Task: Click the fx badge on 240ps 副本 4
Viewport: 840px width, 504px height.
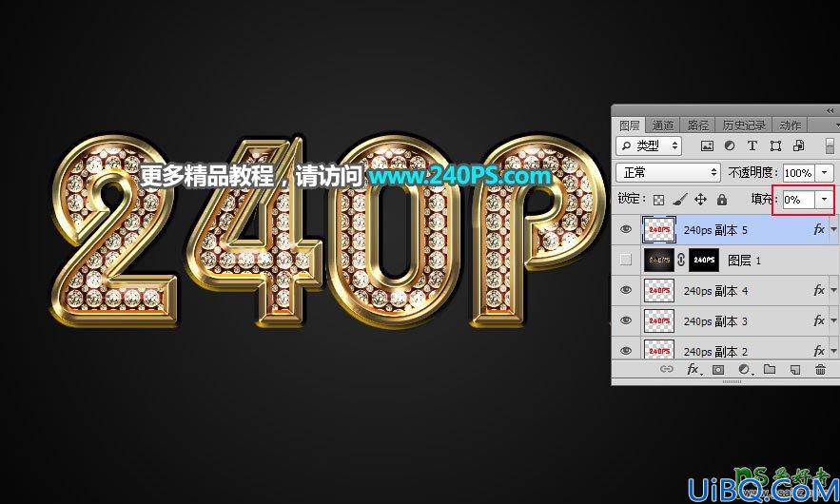Action: point(818,290)
